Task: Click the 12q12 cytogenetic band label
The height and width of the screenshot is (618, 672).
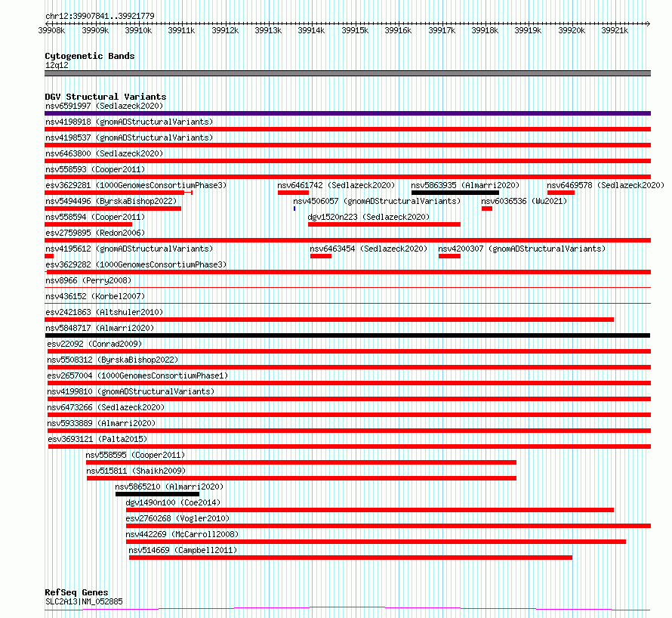Action: pyautogui.click(x=57, y=65)
